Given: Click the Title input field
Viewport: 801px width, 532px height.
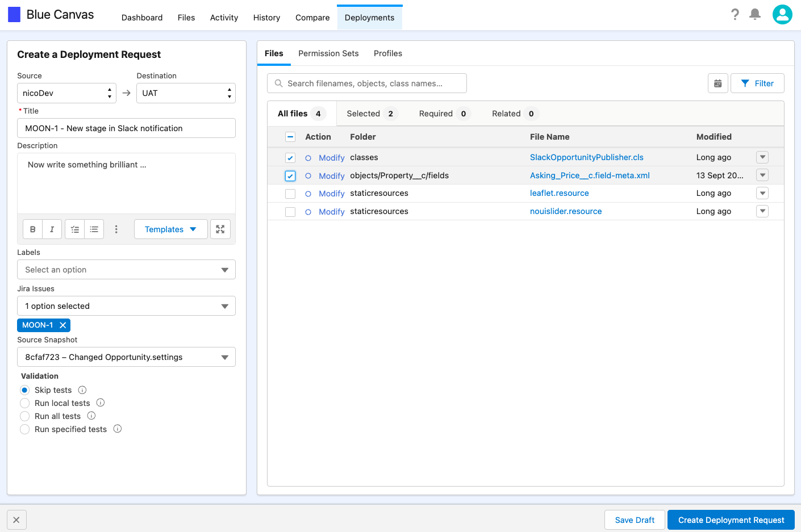Looking at the screenshot, I should [126, 128].
